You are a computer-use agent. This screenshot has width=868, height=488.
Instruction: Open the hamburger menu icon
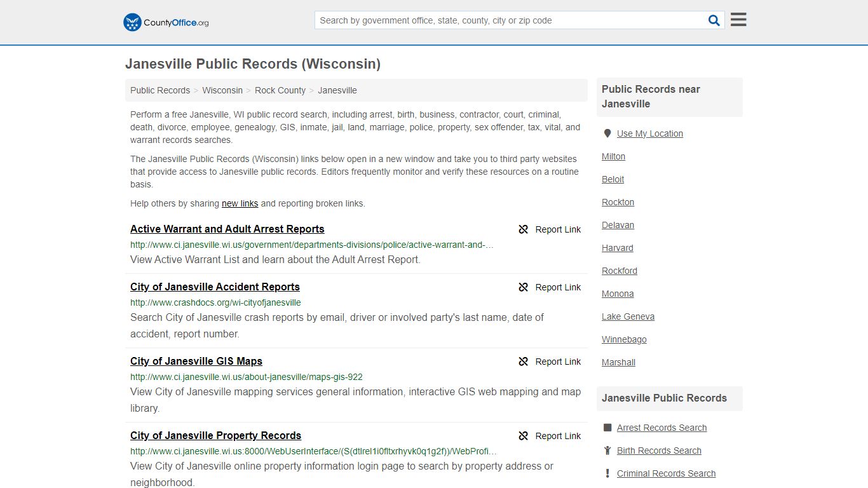point(738,20)
